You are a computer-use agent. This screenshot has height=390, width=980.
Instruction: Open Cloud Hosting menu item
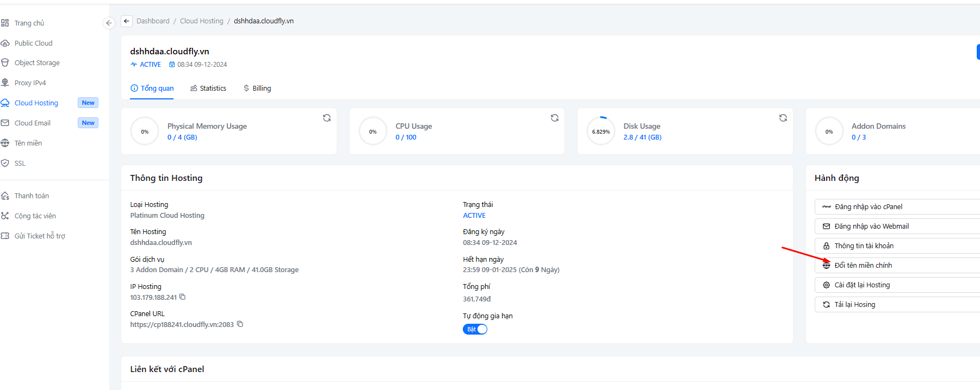pos(36,103)
